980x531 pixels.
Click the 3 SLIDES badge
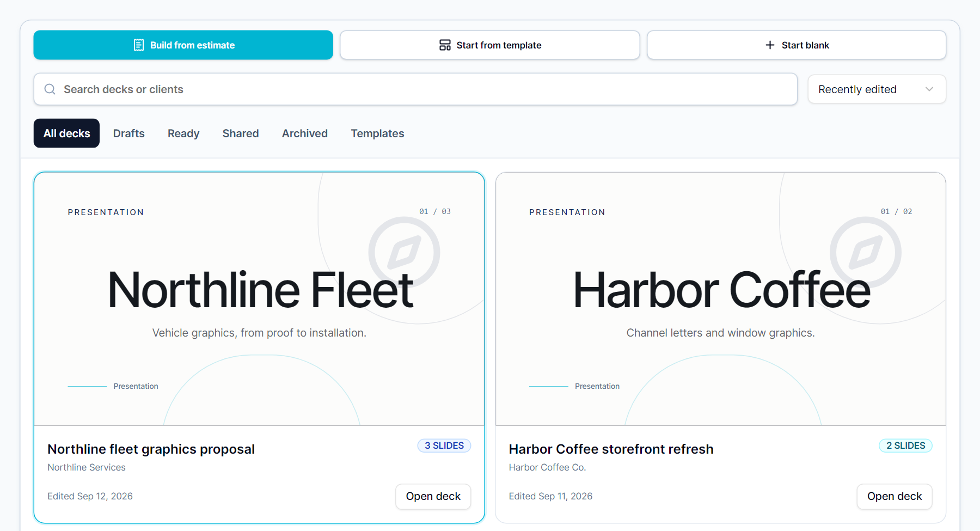tap(444, 445)
